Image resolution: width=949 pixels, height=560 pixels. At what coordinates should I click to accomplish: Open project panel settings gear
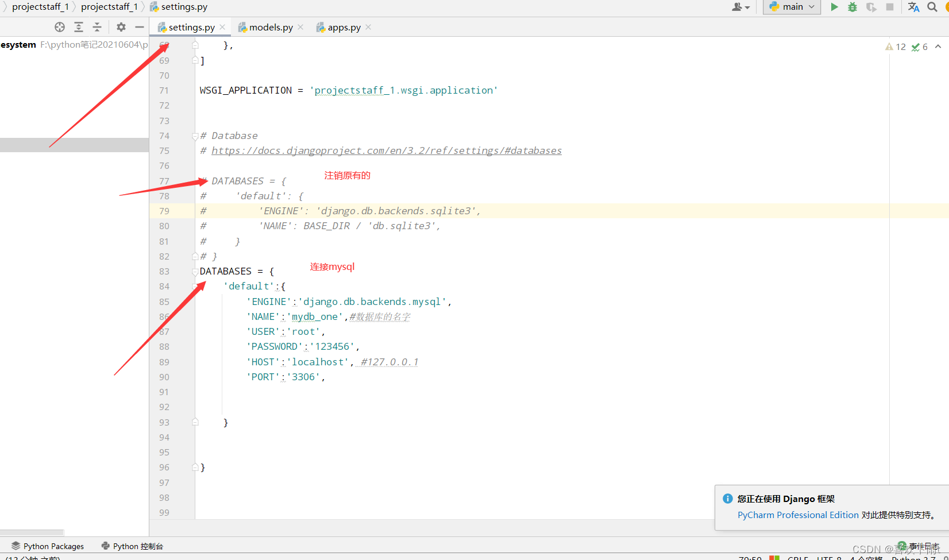pyautogui.click(x=121, y=27)
